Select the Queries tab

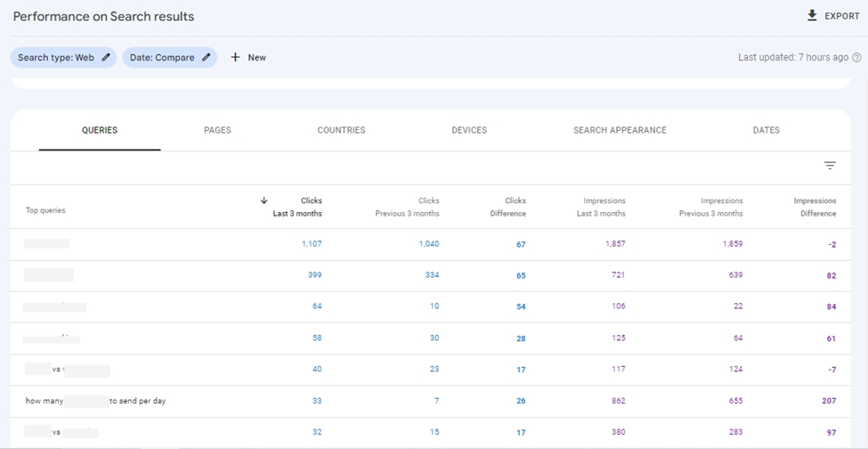[x=100, y=130]
